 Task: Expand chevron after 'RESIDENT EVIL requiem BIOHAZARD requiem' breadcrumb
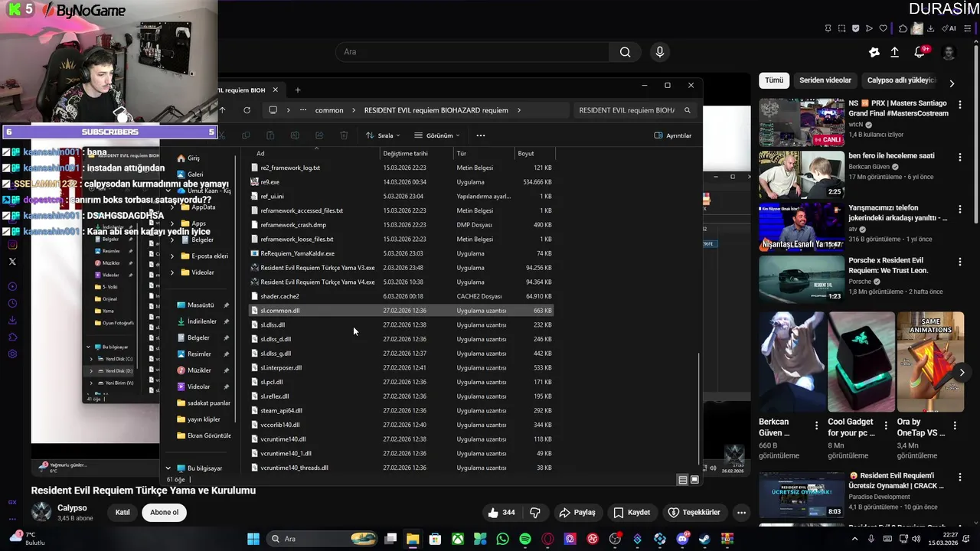tap(519, 110)
